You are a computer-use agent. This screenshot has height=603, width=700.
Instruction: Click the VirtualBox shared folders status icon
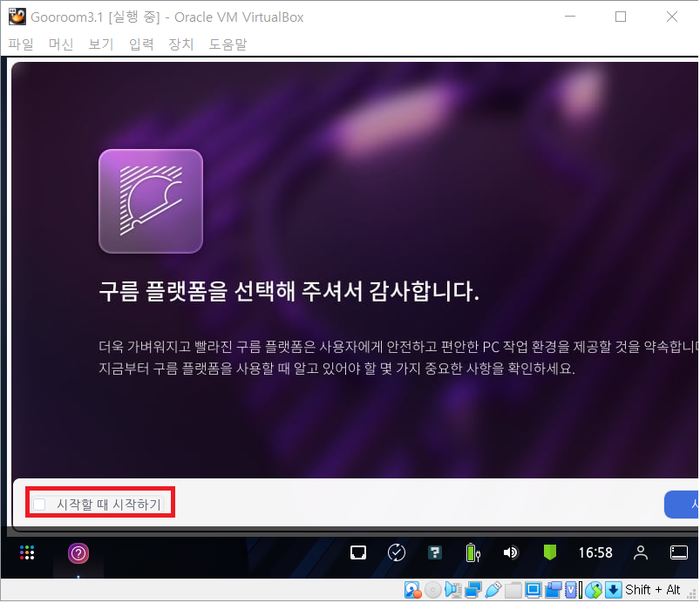pos(513,592)
